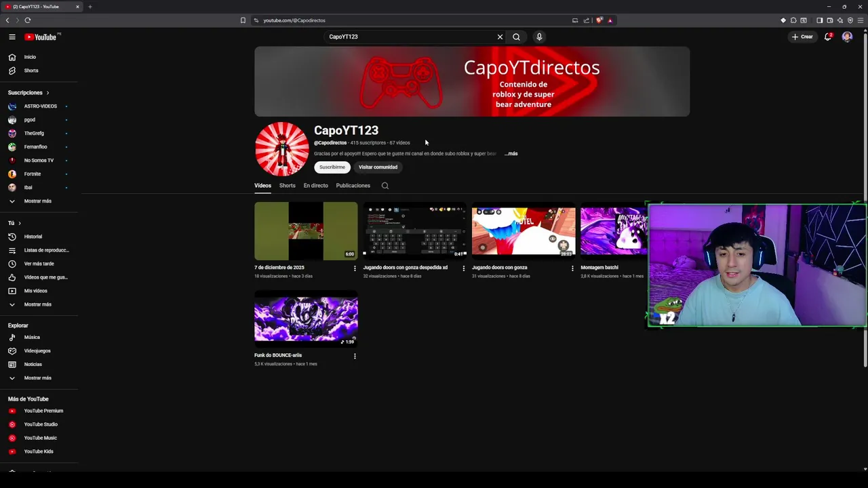The image size is (868, 488).
Task: Close the CapoYT123 YouTube tab
Action: pyautogui.click(x=77, y=7)
